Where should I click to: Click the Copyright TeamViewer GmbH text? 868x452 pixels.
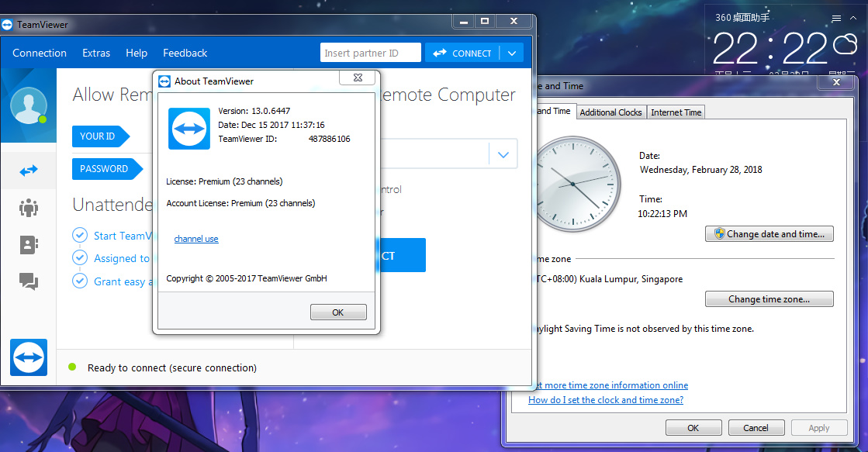(x=247, y=278)
